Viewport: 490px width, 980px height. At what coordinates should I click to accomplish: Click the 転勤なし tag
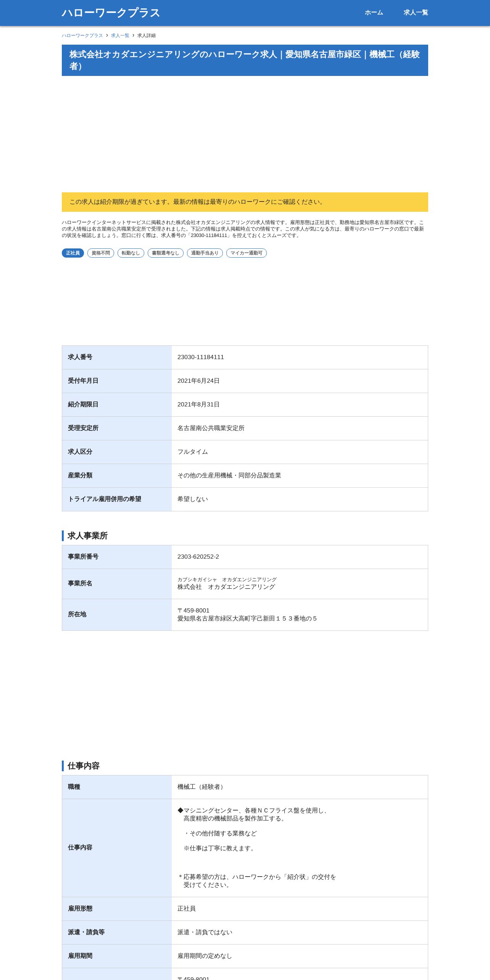[131, 253]
